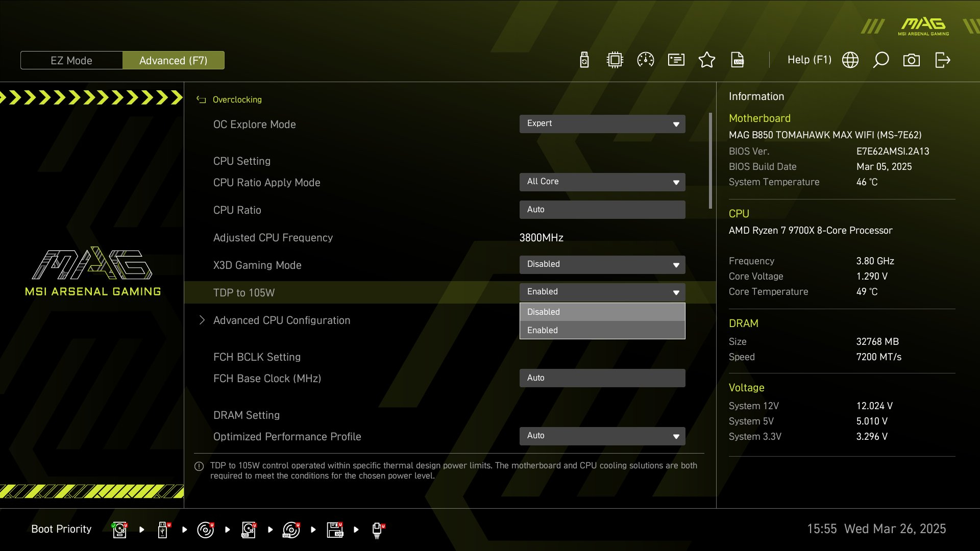
Task: Click AMD Ryzen 7 9700X processor name
Action: (x=811, y=231)
